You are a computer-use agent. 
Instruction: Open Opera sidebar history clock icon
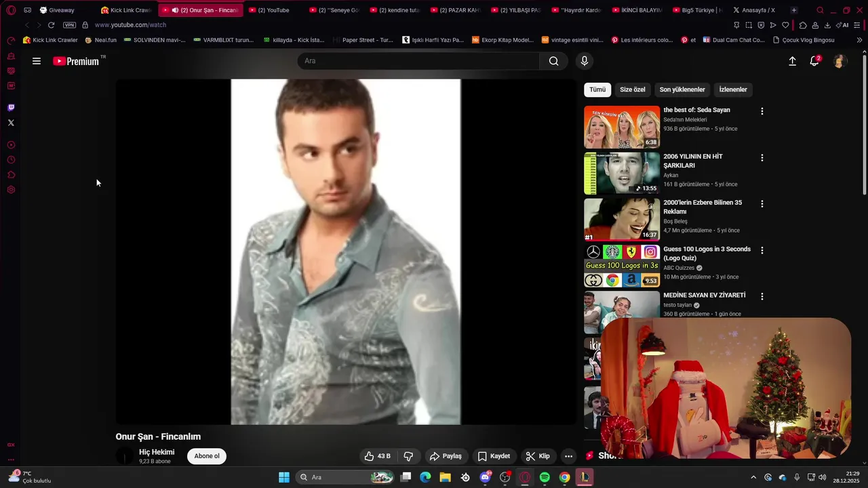[11, 160]
